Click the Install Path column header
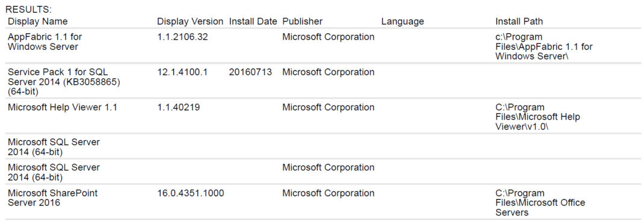 pos(519,21)
